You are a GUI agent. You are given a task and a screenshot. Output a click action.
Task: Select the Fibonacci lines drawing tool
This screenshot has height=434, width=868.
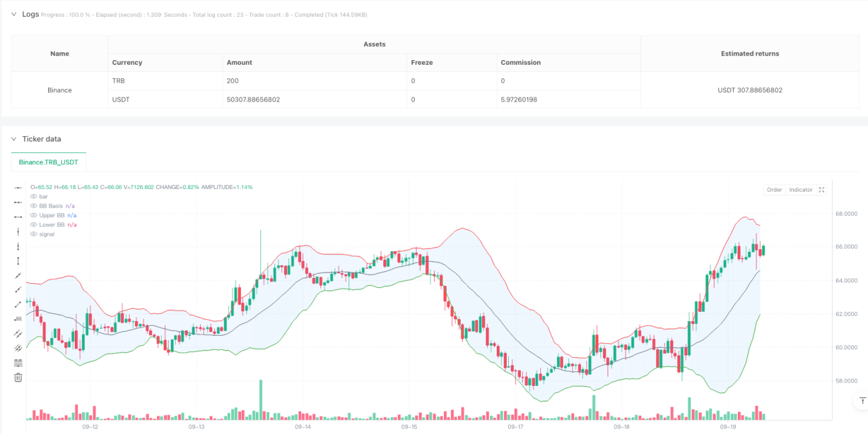[18, 363]
